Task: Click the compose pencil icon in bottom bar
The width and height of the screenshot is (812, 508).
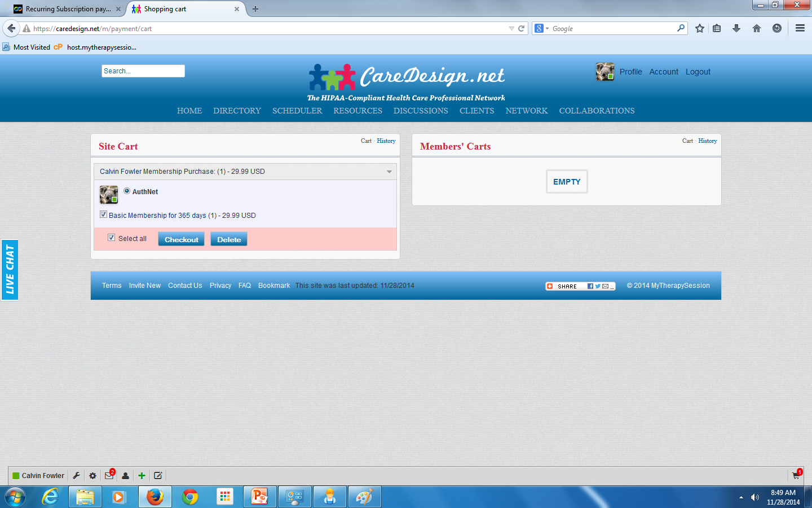Action: [158, 476]
